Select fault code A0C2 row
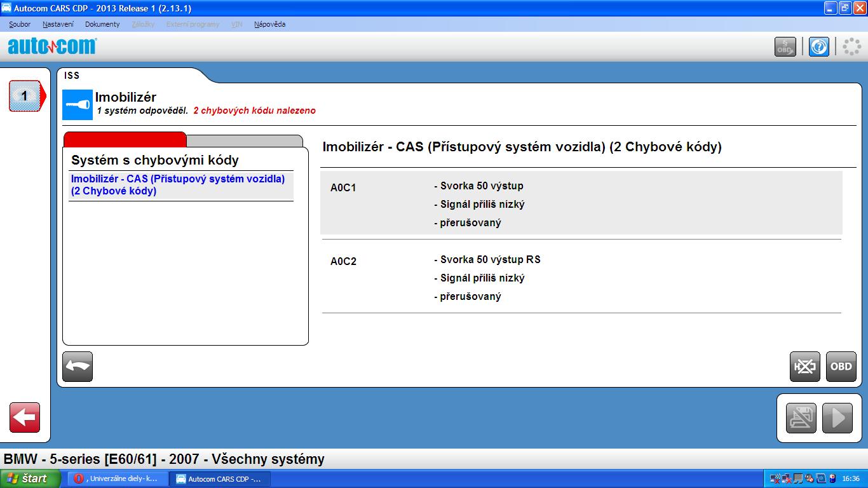 [581, 278]
